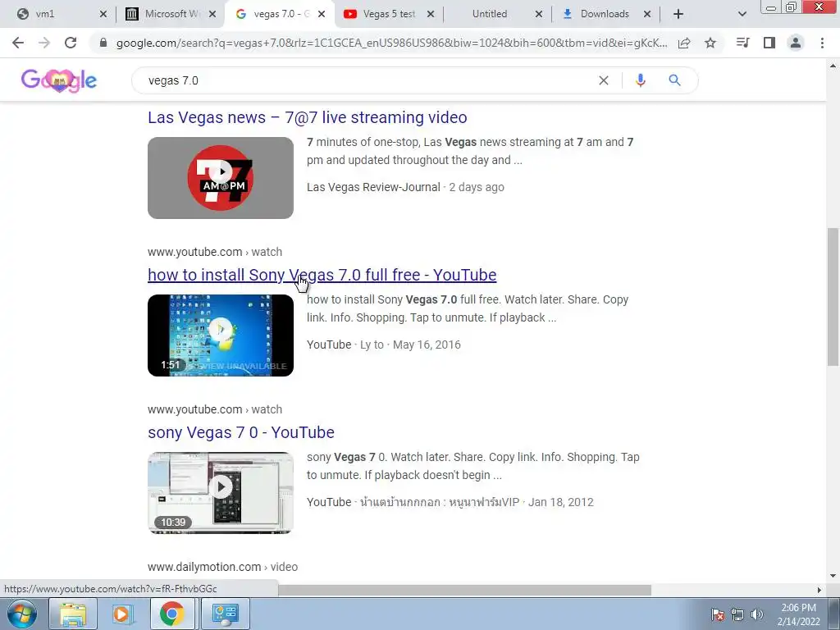Clear the search box with the X
Image resolution: width=840 pixels, height=630 pixels.
603,80
